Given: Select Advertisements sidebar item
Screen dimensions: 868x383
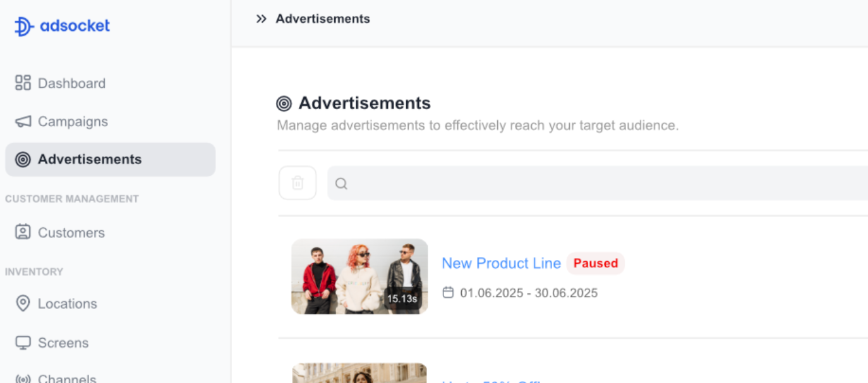Looking at the screenshot, I should (90, 159).
